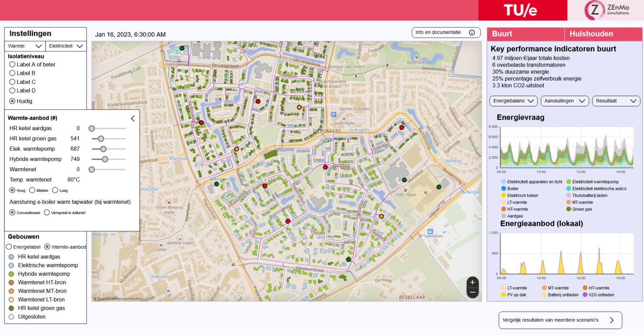The image size is (644, 335).
Task: Open the Elektriciteit dropdown in Instellingen
Action: pos(66,46)
